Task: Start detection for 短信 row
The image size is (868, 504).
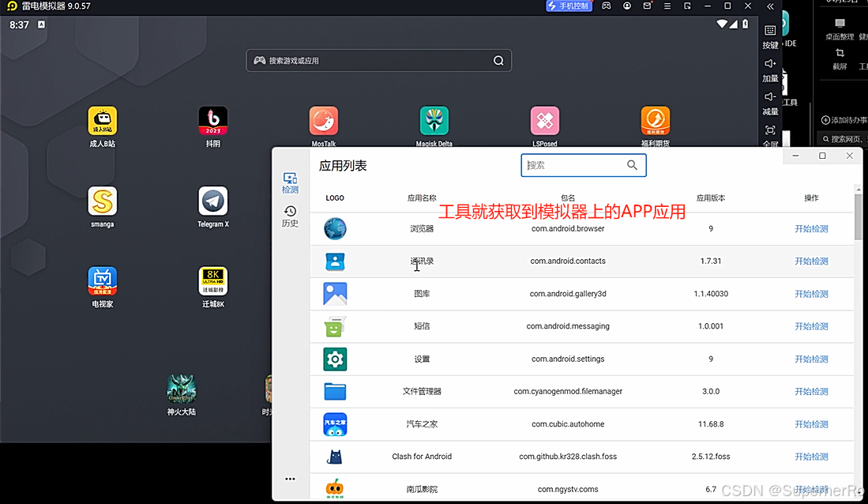Action: pos(811,326)
